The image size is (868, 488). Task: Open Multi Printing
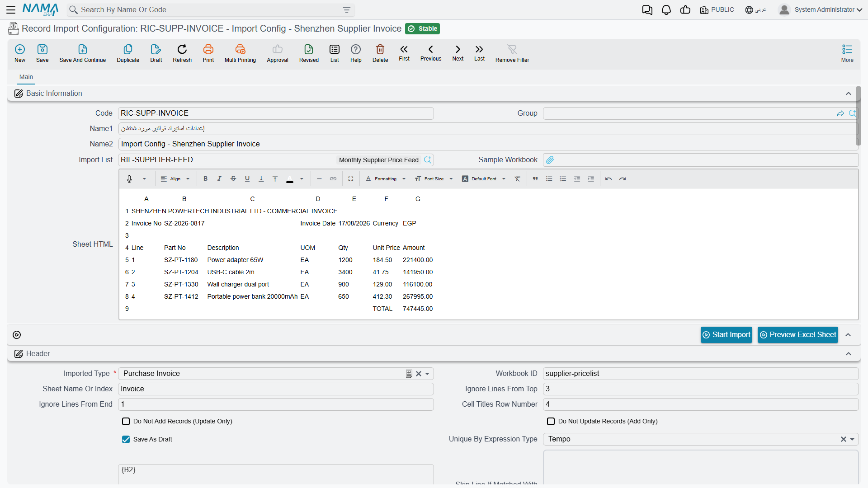tap(240, 53)
